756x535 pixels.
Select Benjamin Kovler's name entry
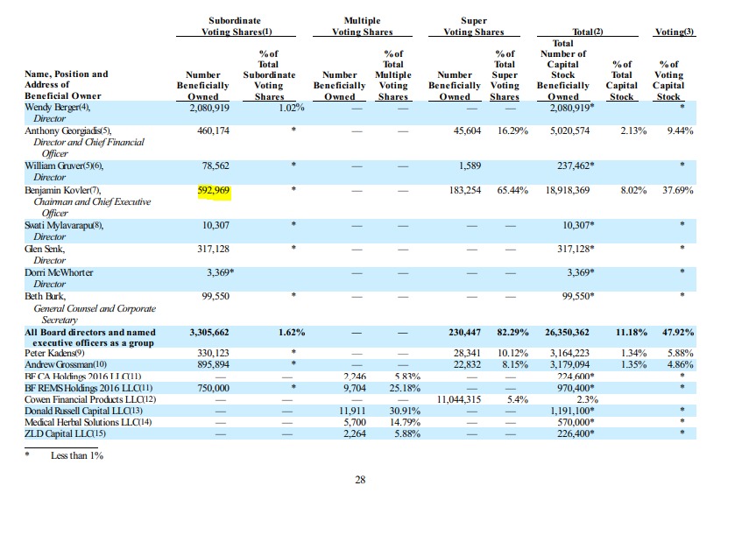point(64,190)
